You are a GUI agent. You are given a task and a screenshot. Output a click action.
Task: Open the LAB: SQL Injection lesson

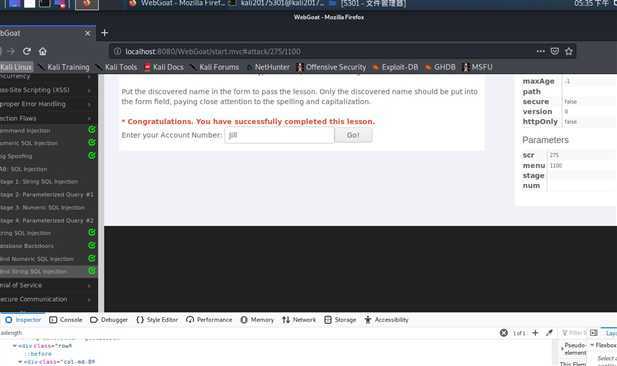[x=24, y=169]
